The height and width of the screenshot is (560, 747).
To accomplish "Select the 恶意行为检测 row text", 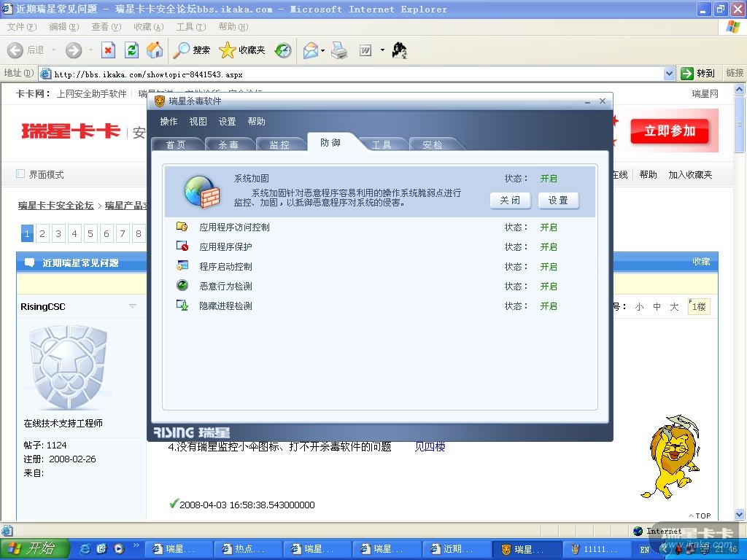I will click(225, 286).
